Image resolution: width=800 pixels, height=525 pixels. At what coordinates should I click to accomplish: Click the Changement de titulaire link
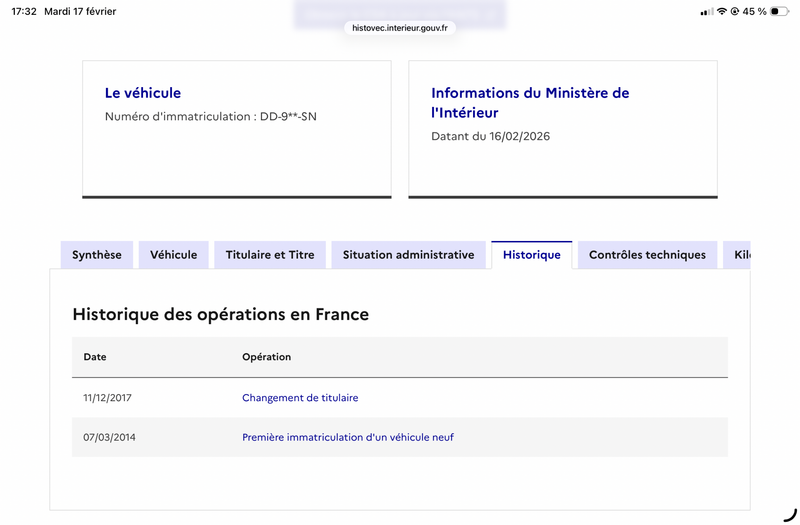[x=300, y=398]
